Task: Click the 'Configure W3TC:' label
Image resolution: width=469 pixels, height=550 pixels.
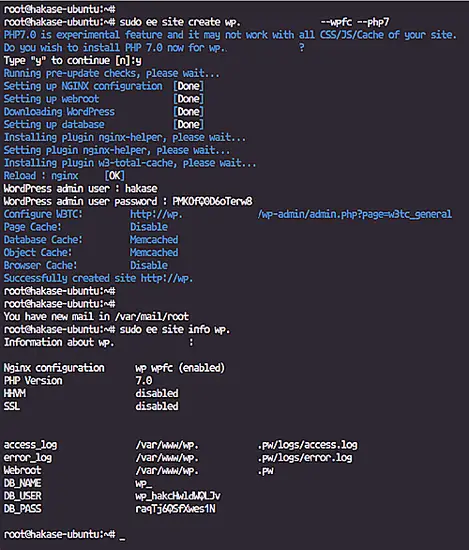Action: pyautogui.click(x=43, y=214)
